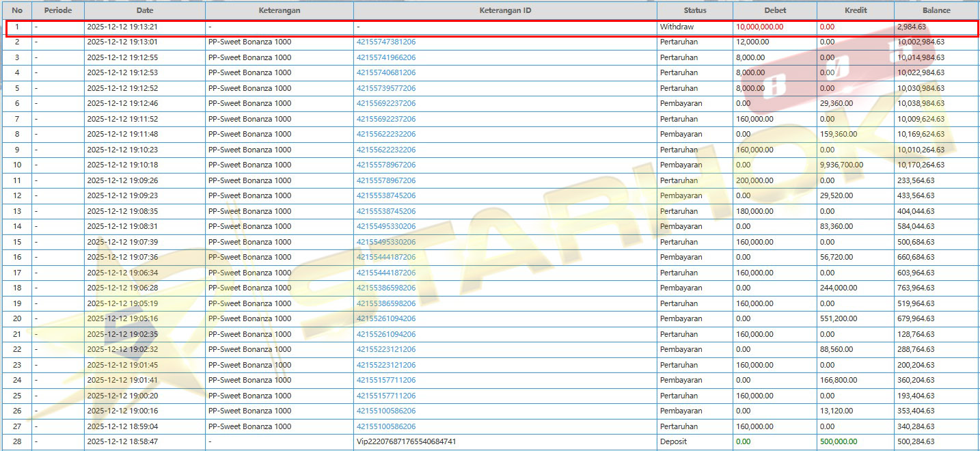Open link 42155692237206 in the Pembayaran row
Viewport: 980px width, 451px height.
pyautogui.click(x=385, y=104)
